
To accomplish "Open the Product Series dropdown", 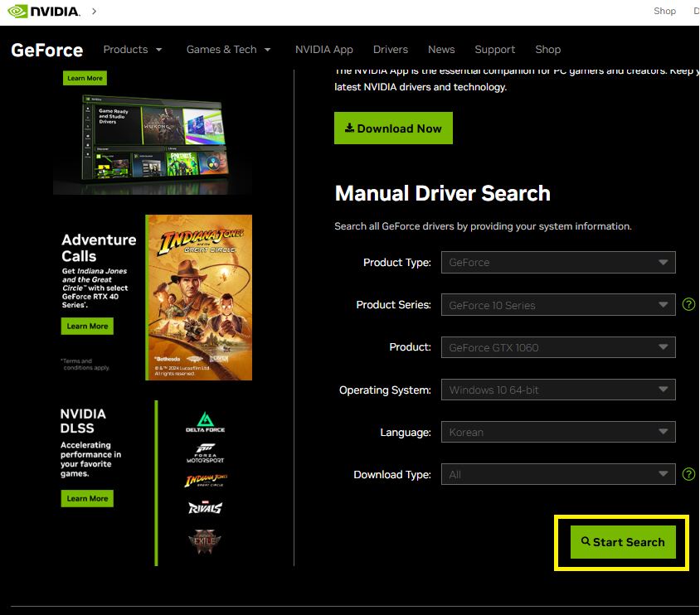I will (x=558, y=305).
